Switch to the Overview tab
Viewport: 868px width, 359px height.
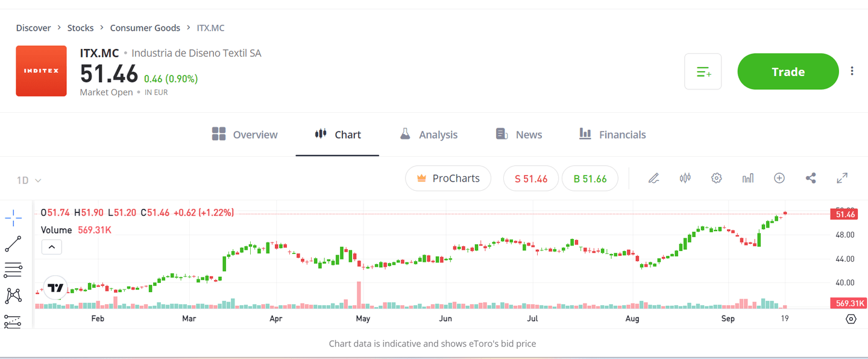click(245, 134)
